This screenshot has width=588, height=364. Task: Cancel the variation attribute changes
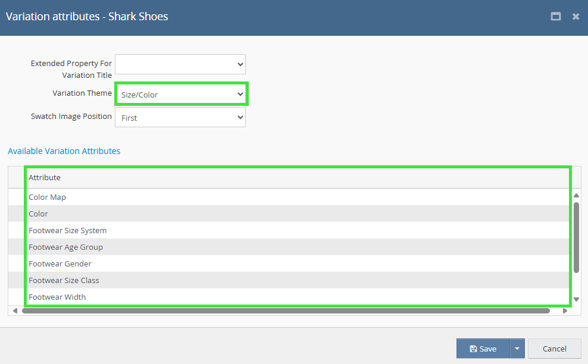pyautogui.click(x=554, y=349)
